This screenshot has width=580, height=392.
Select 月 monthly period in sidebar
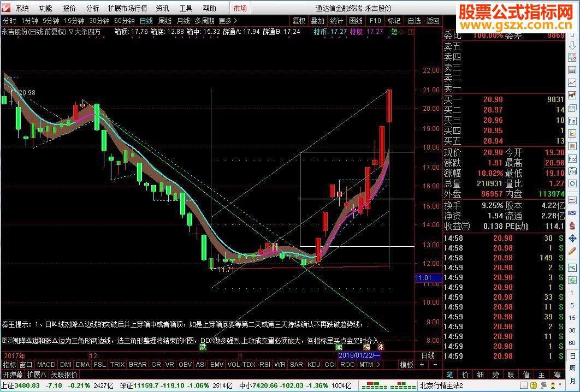(x=572, y=381)
